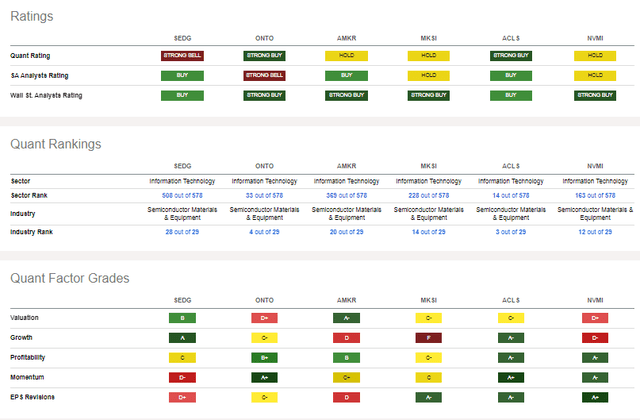Select MKSI SA Analysts Rating Hold badge

pyautogui.click(x=429, y=76)
